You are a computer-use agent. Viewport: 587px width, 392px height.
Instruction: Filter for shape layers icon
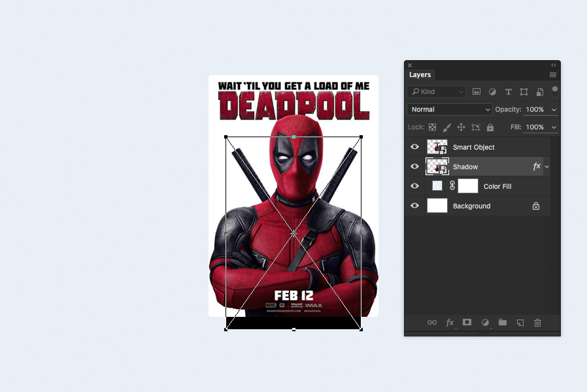tap(524, 91)
